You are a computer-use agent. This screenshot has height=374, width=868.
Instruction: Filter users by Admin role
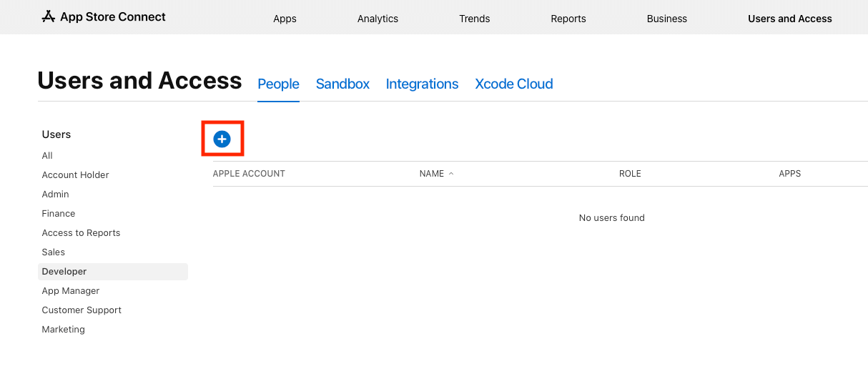(x=55, y=194)
